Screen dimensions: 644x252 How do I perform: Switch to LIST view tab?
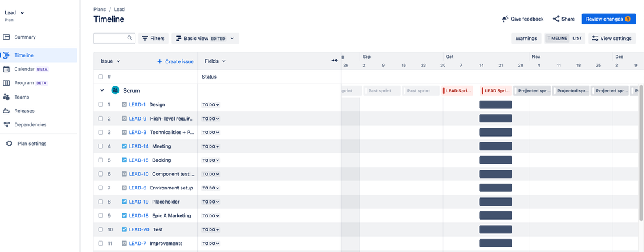tap(577, 38)
